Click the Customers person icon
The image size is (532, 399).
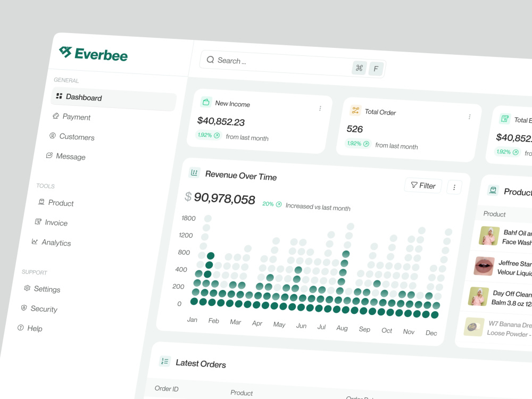pyautogui.click(x=52, y=135)
